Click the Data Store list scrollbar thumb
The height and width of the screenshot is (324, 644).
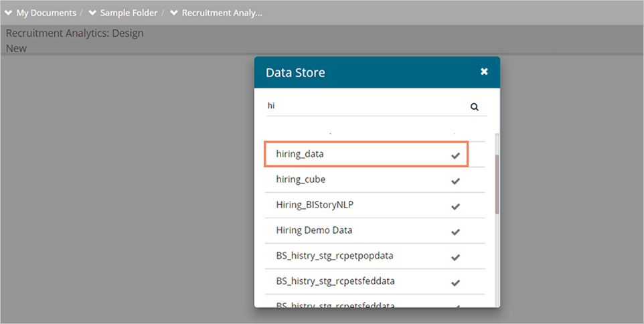click(x=497, y=184)
